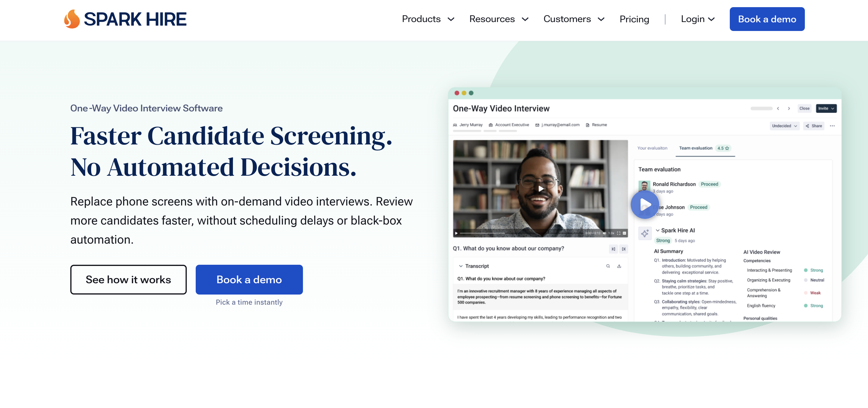868x408 pixels.
Task: Play the candidate video center button
Action: 540,189
